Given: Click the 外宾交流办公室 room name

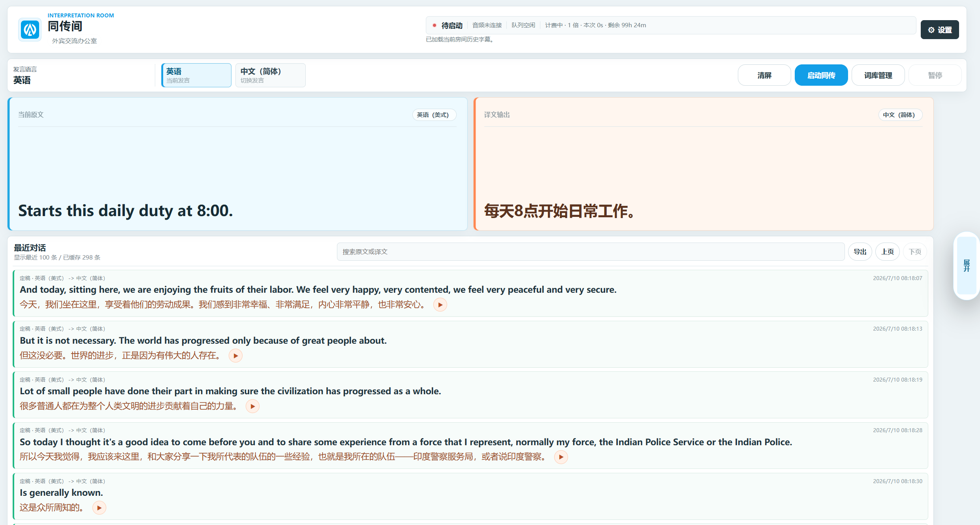Looking at the screenshot, I should pos(74,41).
